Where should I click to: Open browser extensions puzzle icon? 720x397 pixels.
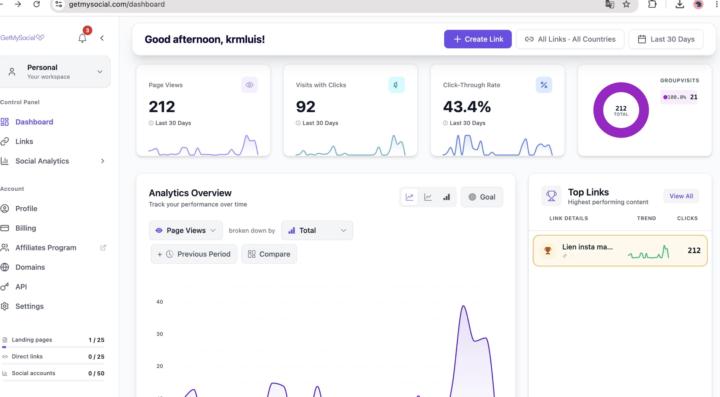[652, 4]
